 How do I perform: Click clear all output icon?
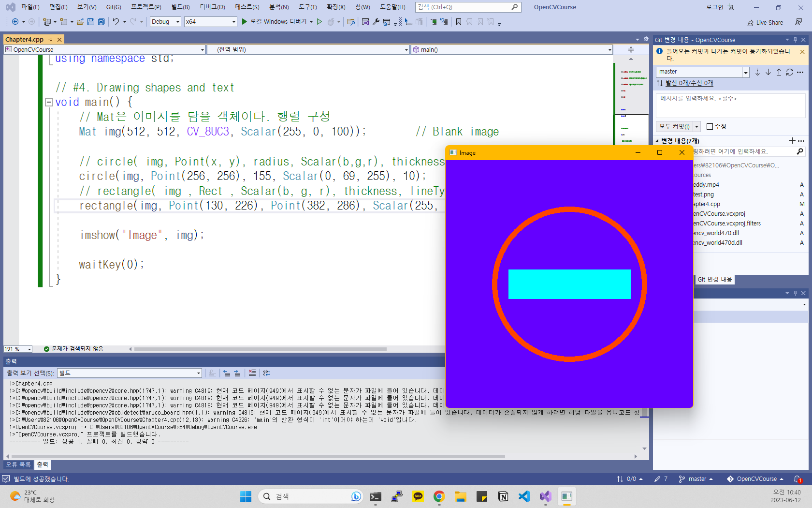pos(252,373)
